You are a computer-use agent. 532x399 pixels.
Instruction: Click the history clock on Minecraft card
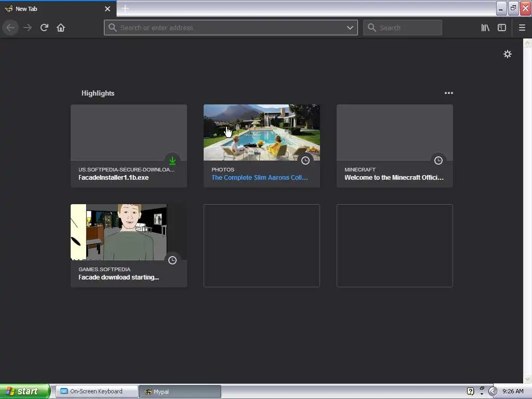click(x=438, y=161)
